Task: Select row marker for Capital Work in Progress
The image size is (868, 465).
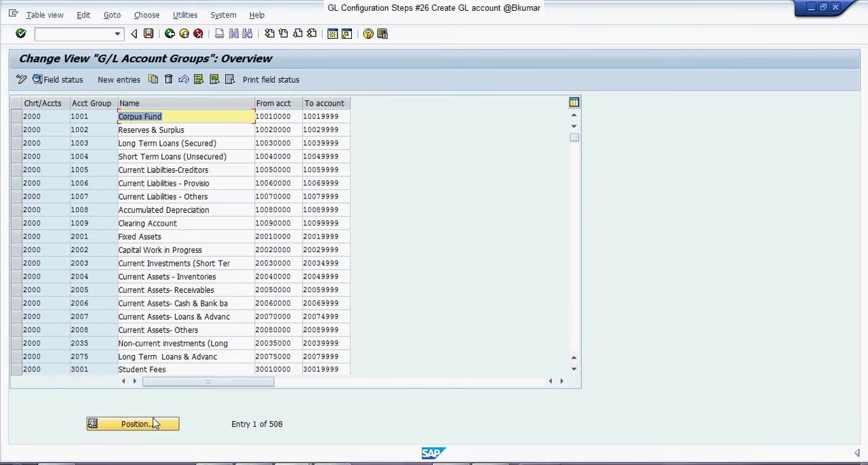Action: [x=16, y=250]
